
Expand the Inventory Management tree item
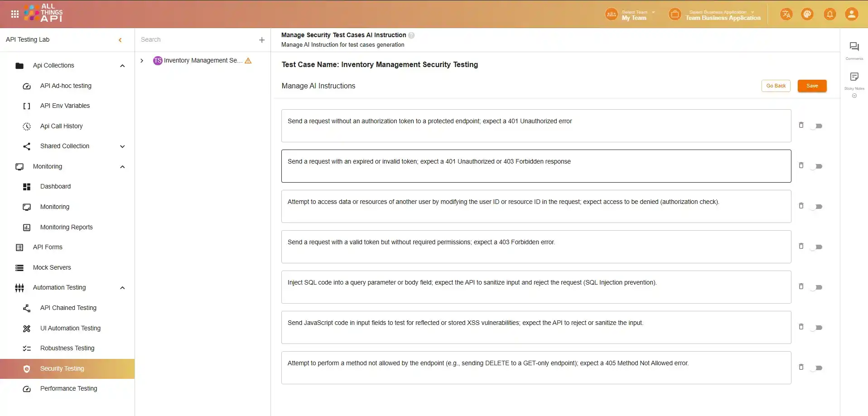click(x=142, y=61)
